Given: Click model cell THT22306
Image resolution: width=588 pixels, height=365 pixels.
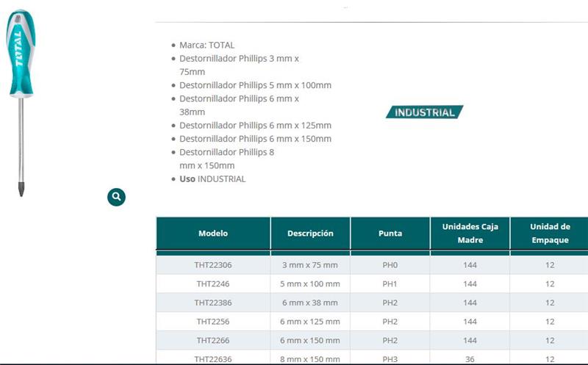Looking at the screenshot, I should point(213,265).
